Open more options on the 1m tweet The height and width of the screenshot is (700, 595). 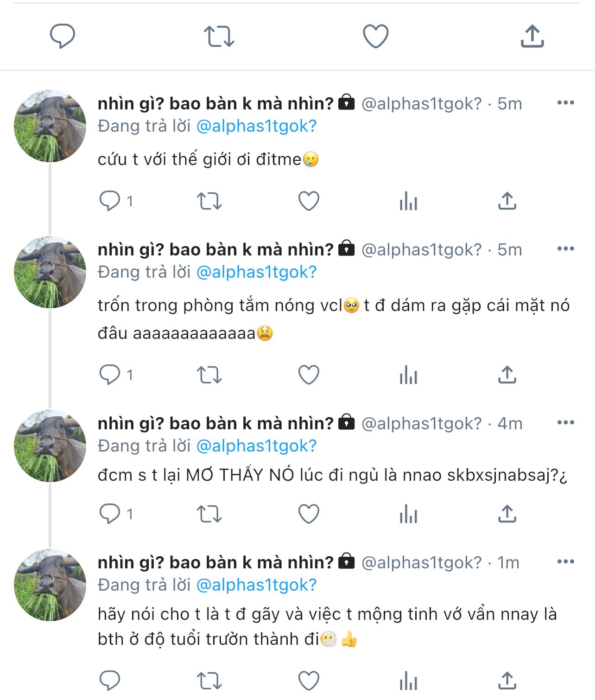[565, 562]
